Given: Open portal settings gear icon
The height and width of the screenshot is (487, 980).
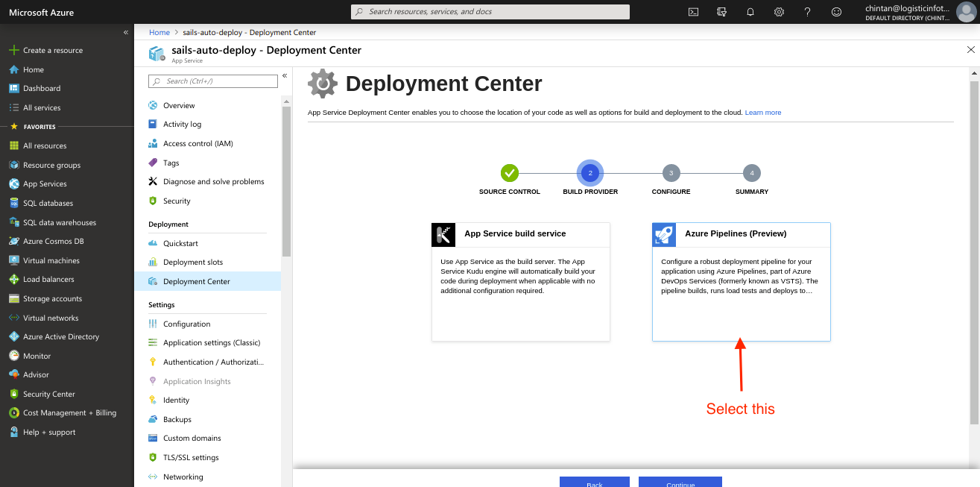Looking at the screenshot, I should (x=779, y=12).
